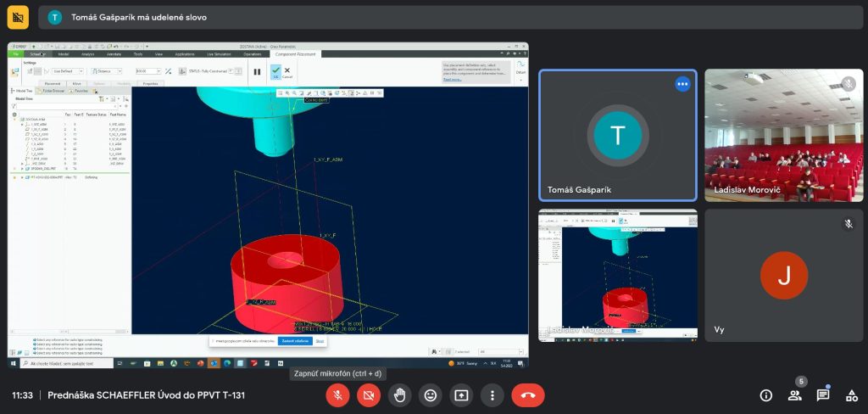This screenshot has width=868, height=414.
Task: Click the shared screen presentation thumbnail
Action: tap(618, 275)
